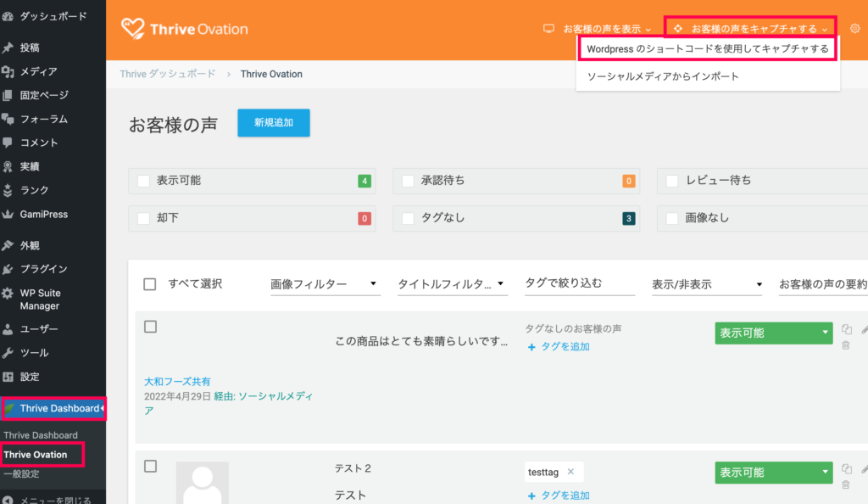The width and height of the screenshot is (868, 504).
Task: Open the 表示/非表示 dropdown
Action: coord(707,284)
